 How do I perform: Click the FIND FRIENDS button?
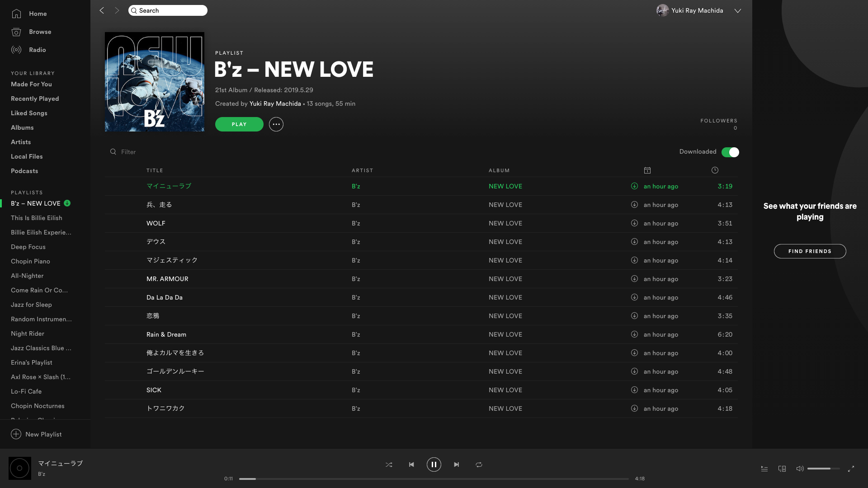(810, 251)
